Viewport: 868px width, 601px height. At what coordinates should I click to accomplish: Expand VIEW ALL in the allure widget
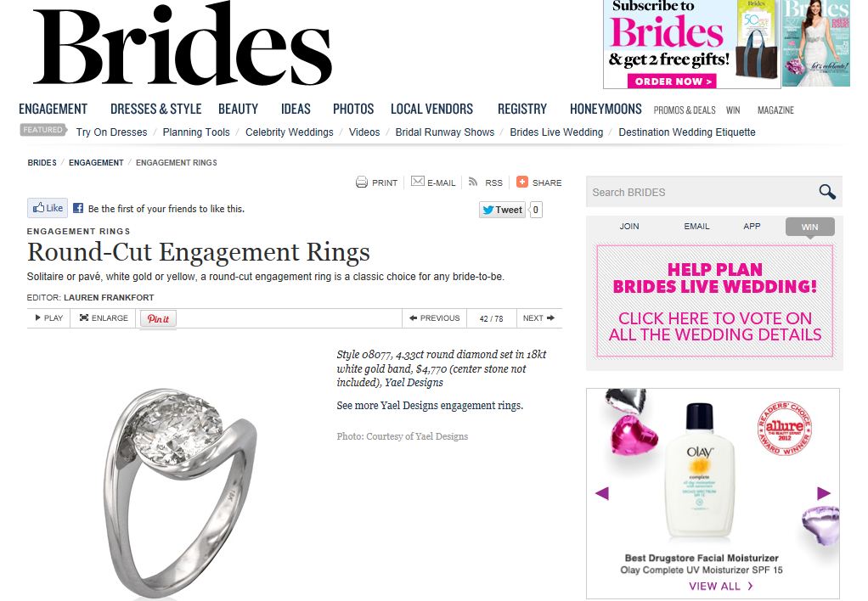721,586
